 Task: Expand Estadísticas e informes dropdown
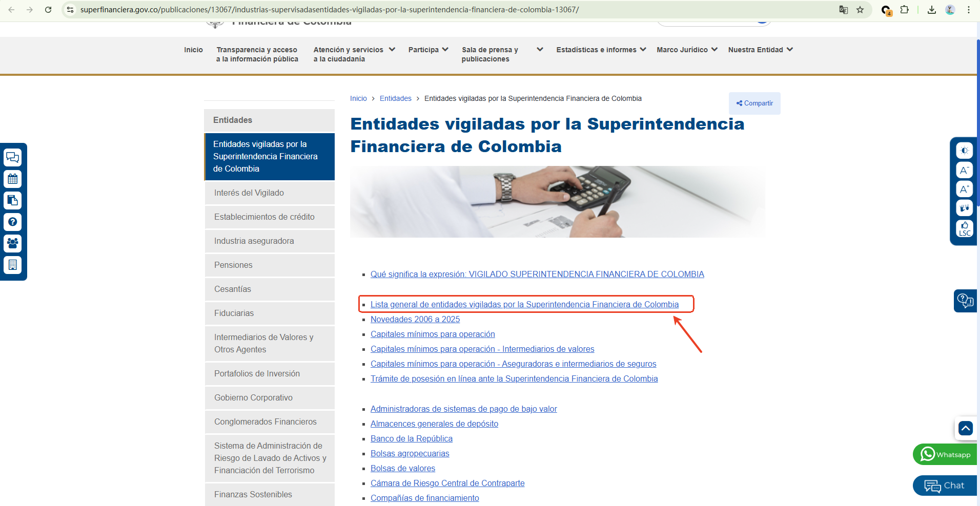point(601,50)
